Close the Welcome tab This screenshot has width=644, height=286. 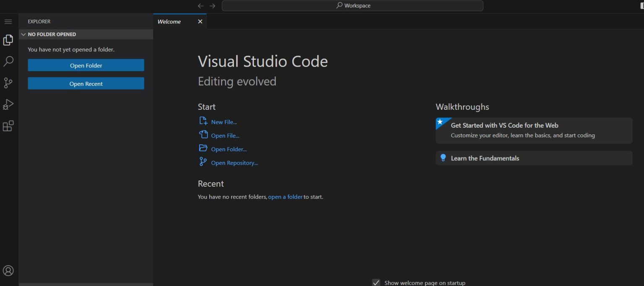pyautogui.click(x=200, y=21)
